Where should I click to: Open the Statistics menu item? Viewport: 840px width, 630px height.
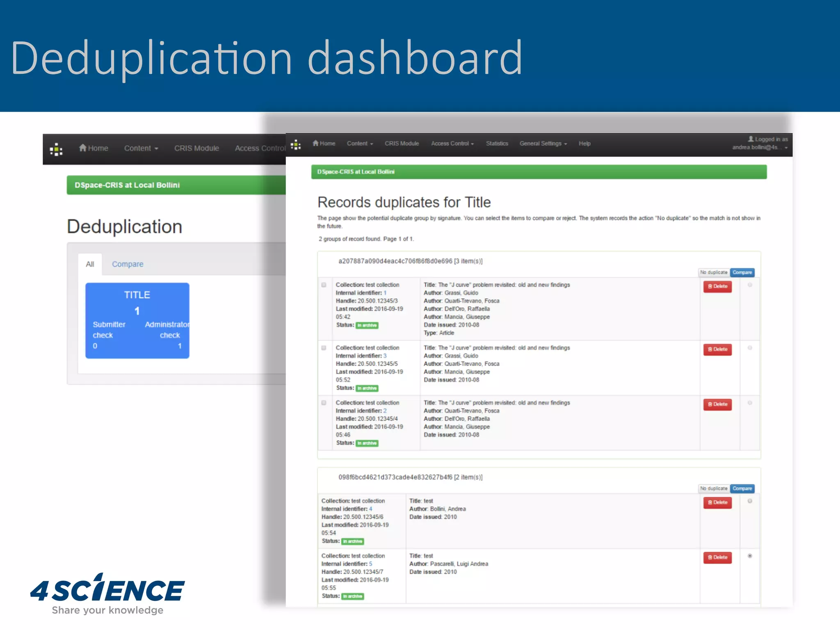(x=497, y=143)
